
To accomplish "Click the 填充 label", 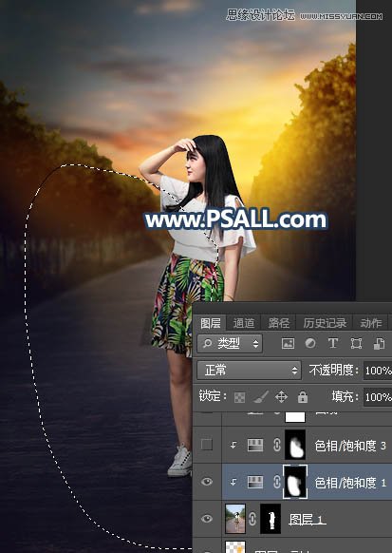I will tap(345, 397).
